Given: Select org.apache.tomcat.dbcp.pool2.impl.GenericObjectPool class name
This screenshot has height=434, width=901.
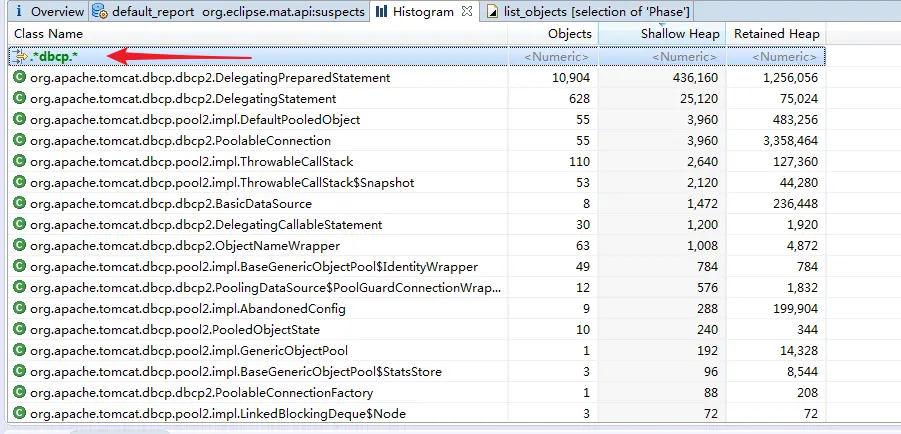Looking at the screenshot, I should tap(188, 351).
